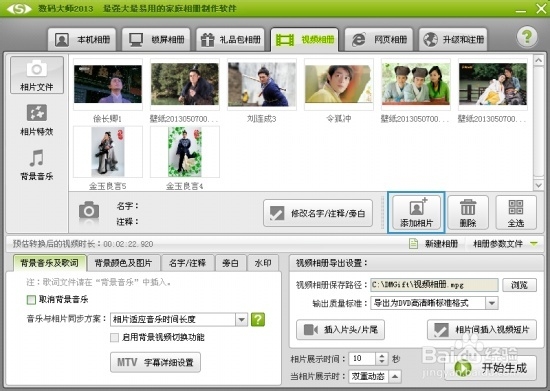
Task: Open 背景音乐 in the left sidebar
Action: pyautogui.click(x=37, y=165)
